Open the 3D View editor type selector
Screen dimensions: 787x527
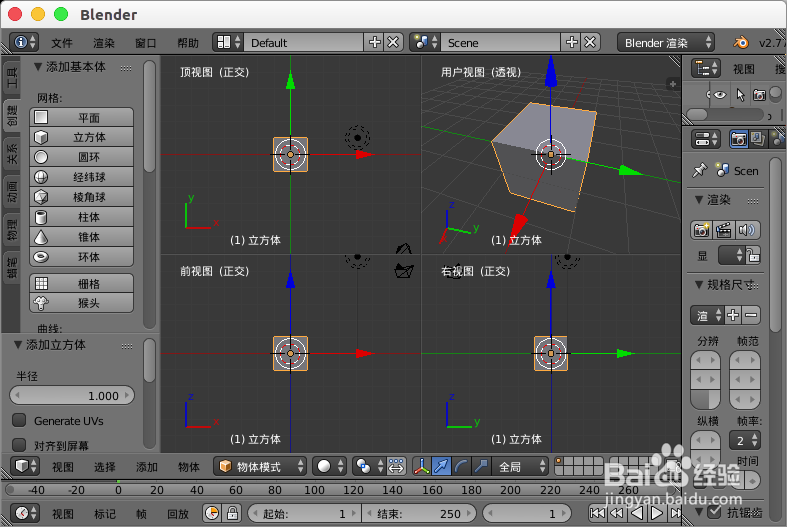click(25, 466)
